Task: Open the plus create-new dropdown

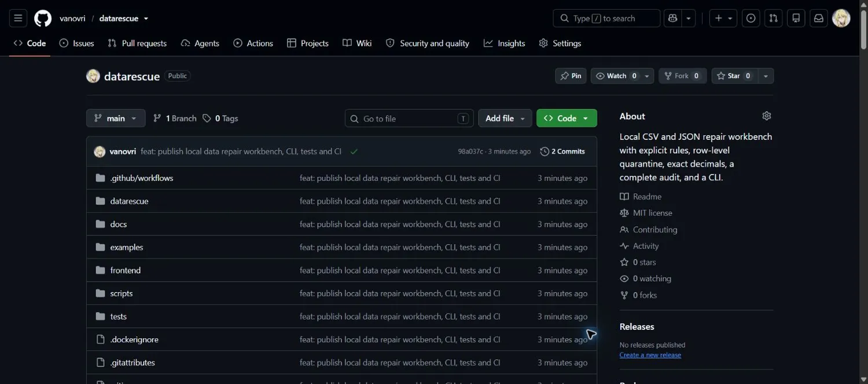Action: [x=724, y=19]
